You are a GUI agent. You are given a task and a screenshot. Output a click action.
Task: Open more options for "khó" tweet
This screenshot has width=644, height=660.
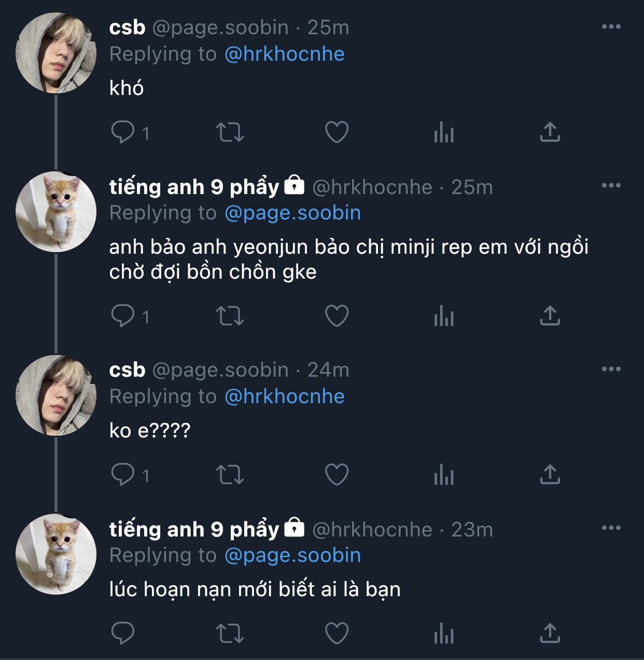611,27
